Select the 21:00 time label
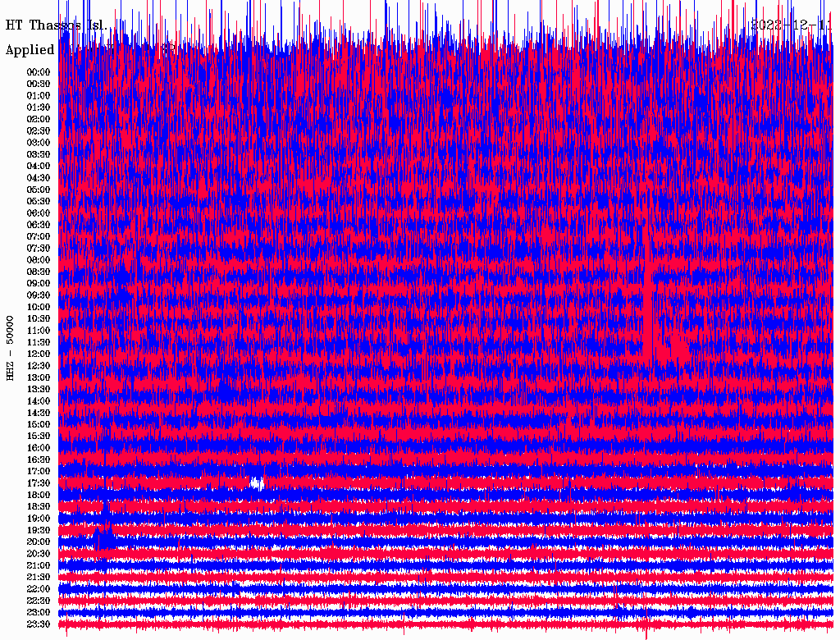This screenshot has height=640, width=840. [39, 565]
